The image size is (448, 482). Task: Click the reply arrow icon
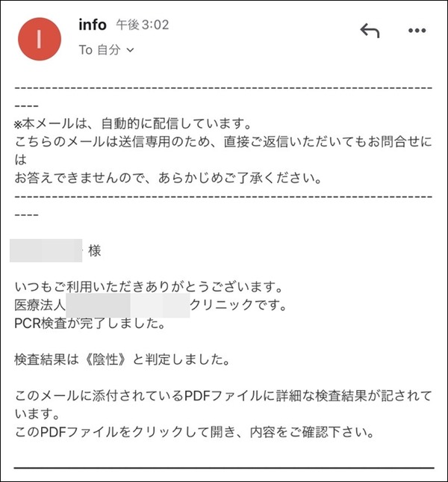[370, 31]
